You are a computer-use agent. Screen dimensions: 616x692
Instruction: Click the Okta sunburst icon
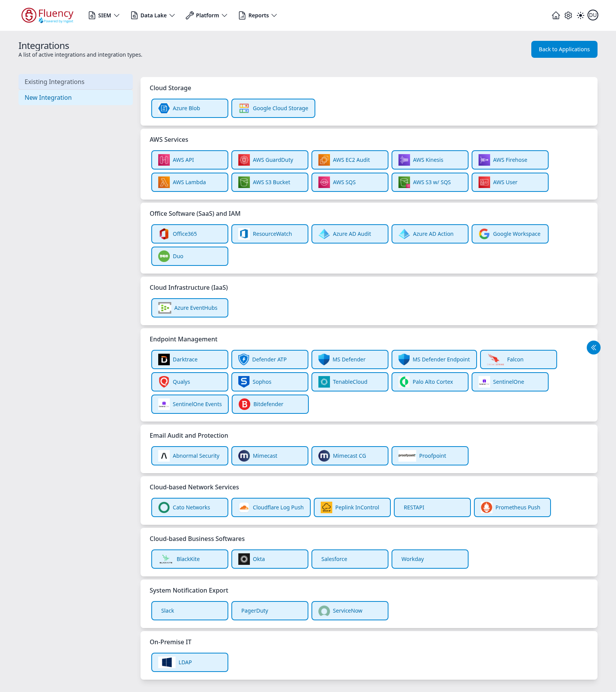pos(244,559)
